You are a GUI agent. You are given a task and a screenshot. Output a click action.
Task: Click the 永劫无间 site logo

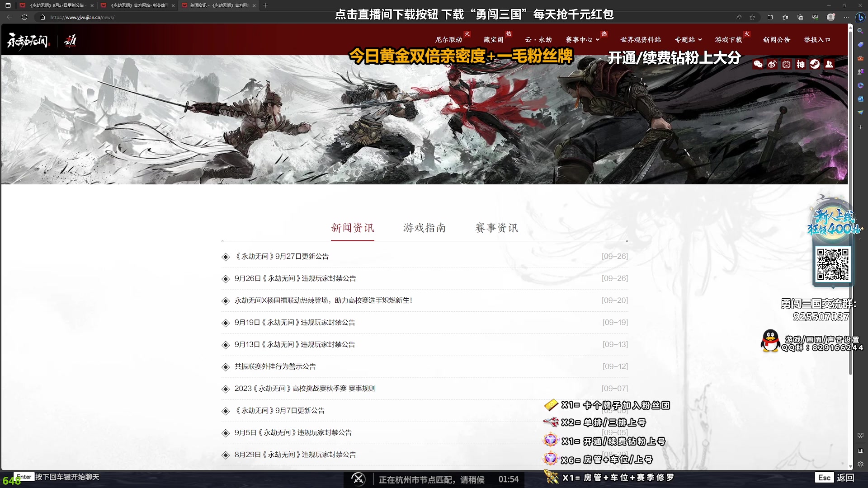[28, 41]
